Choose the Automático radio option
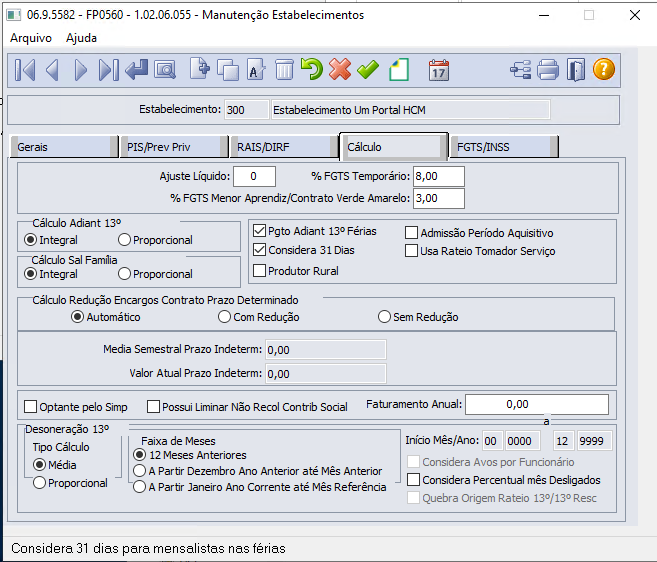Screen dimensions: 657x562 tap(78, 317)
